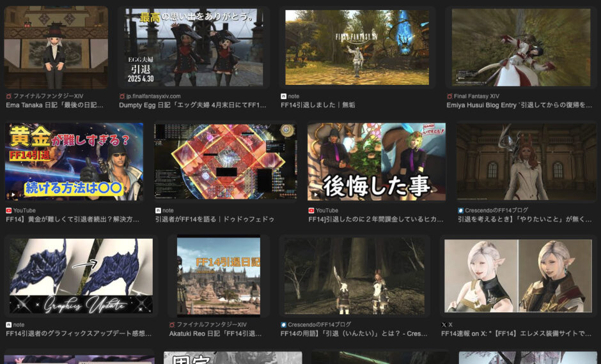Click the Dumpty Egg 日記 title link

click(193, 105)
